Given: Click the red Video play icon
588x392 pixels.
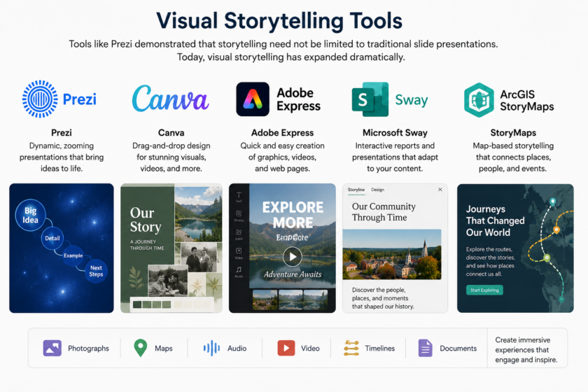Looking at the screenshot, I should coord(286,348).
